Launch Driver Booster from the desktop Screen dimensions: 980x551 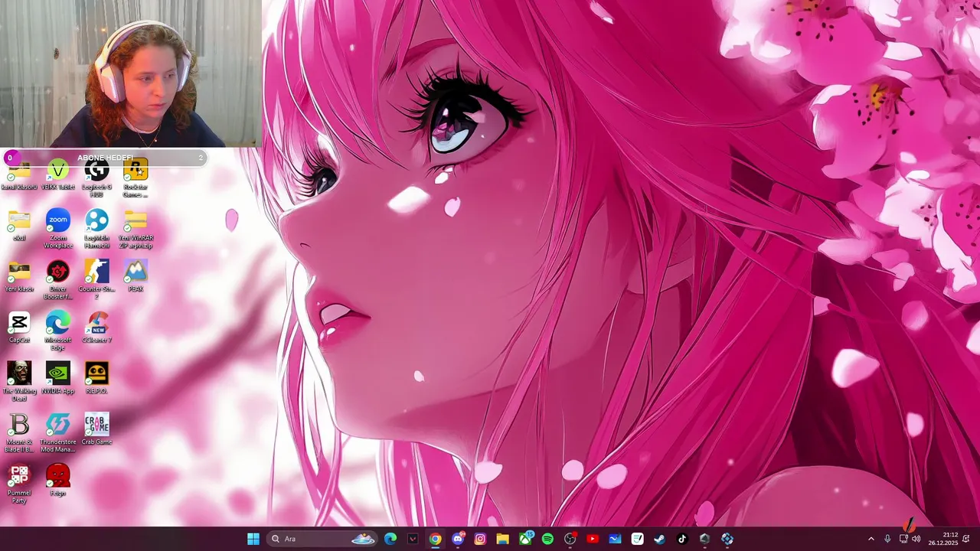tap(58, 279)
